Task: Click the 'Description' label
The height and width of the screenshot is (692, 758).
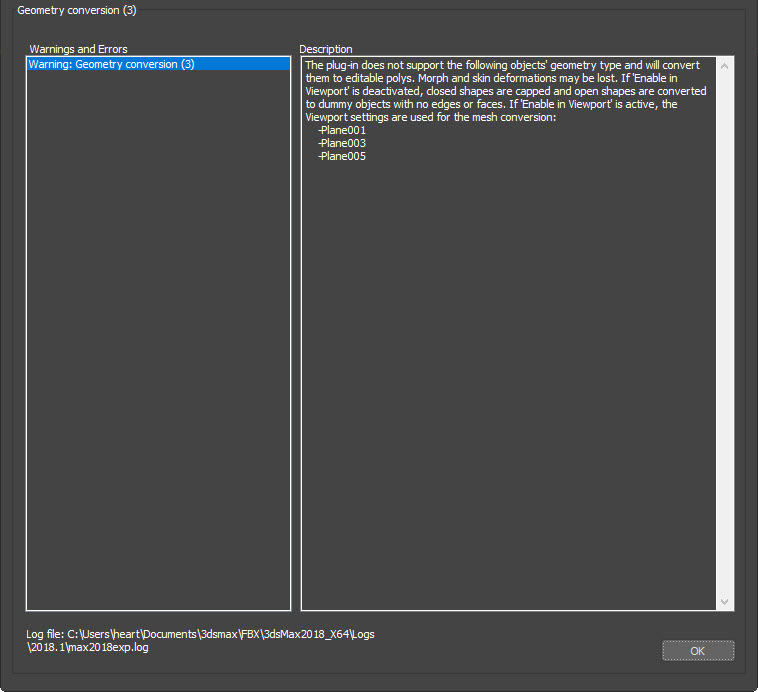Action: pyautogui.click(x=326, y=49)
